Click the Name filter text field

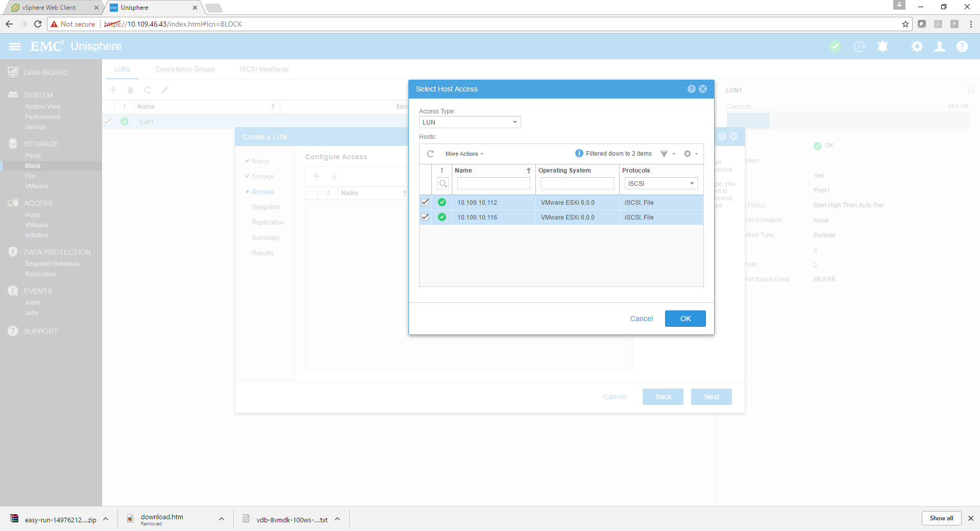tap(493, 184)
